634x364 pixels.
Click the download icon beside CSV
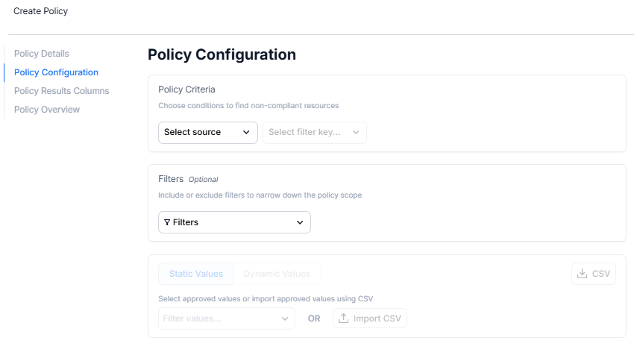pos(582,274)
